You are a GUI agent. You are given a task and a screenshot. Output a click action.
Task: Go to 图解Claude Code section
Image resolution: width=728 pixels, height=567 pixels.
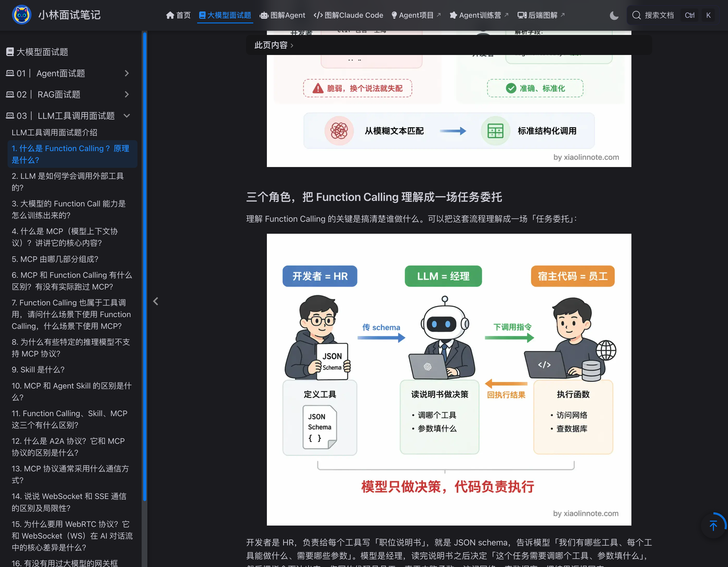click(348, 15)
